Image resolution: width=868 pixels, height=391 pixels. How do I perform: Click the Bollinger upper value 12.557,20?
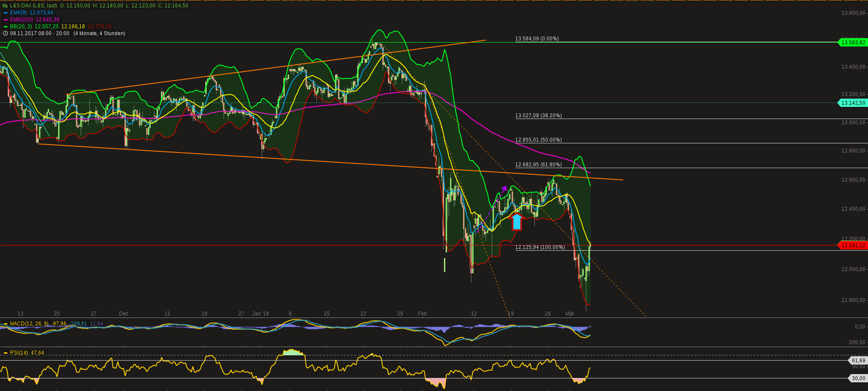click(x=46, y=27)
